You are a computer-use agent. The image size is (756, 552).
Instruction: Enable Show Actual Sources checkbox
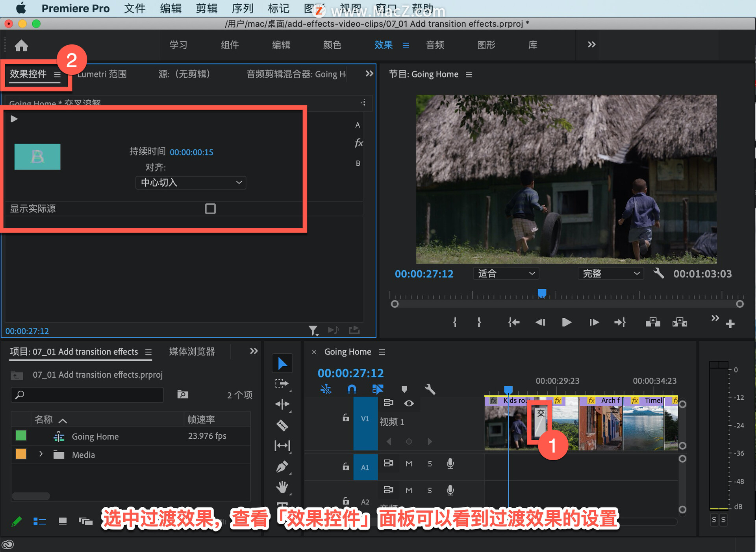(x=210, y=209)
